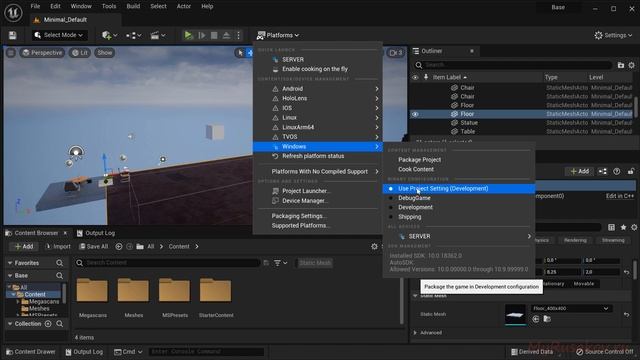Viewport: 640px width, 360px height.
Task: Open the Select Mode dropdown
Action: 59,35
